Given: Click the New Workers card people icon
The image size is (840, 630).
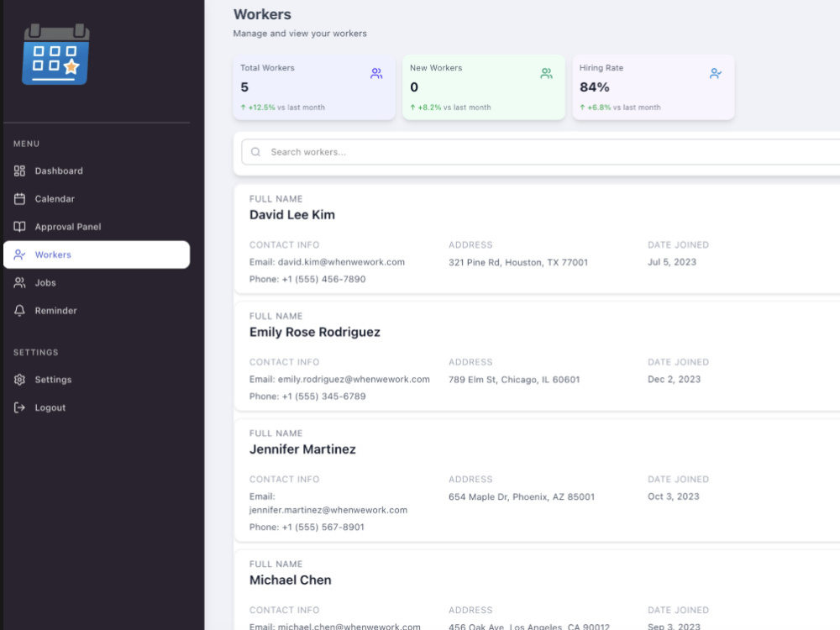Looking at the screenshot, I should coord(547,73).
